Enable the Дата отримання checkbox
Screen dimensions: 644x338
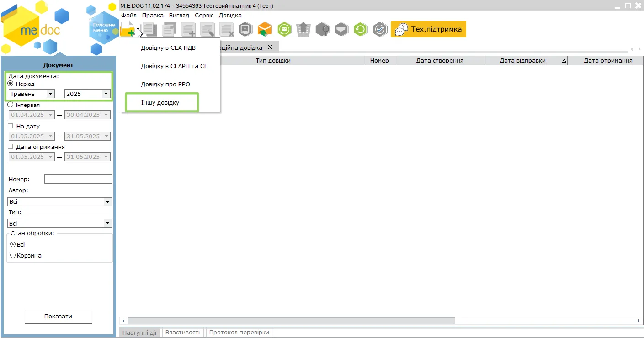click(x=11, y=147)
